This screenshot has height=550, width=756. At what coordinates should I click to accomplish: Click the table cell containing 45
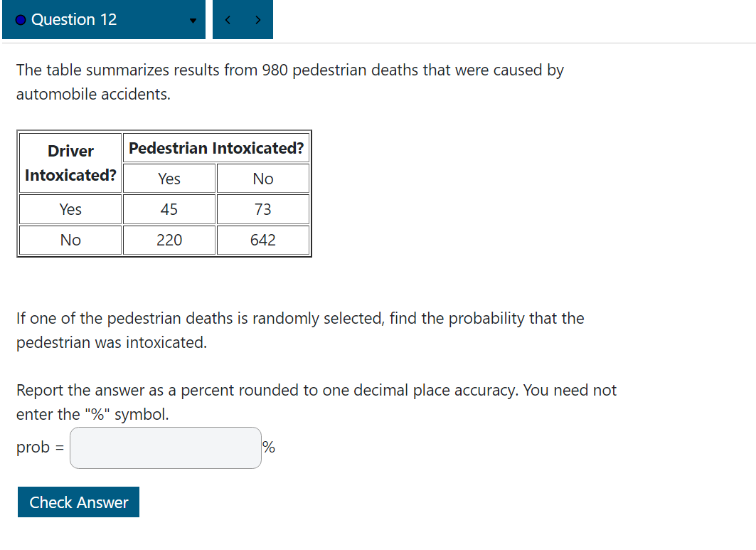(x=169, y=208)
